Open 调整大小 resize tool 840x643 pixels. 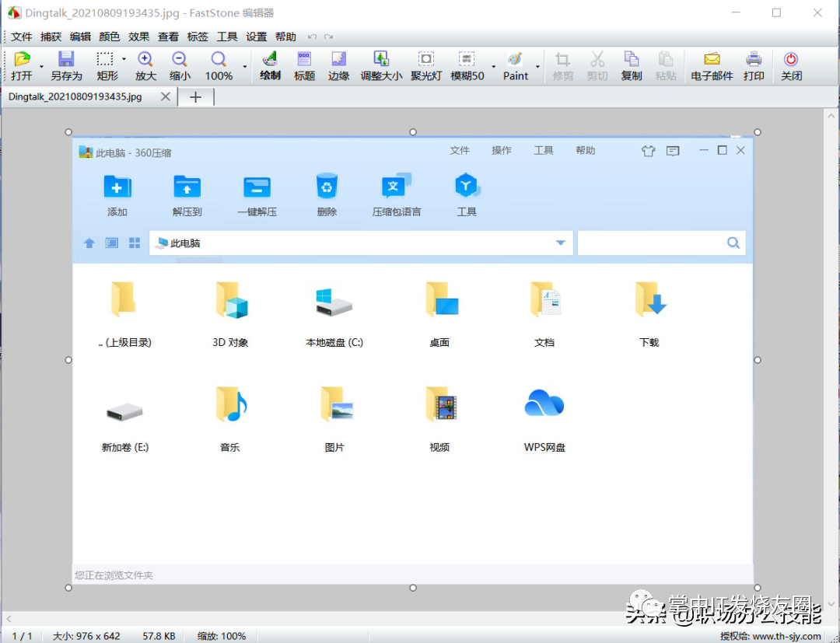pos(381,66)
